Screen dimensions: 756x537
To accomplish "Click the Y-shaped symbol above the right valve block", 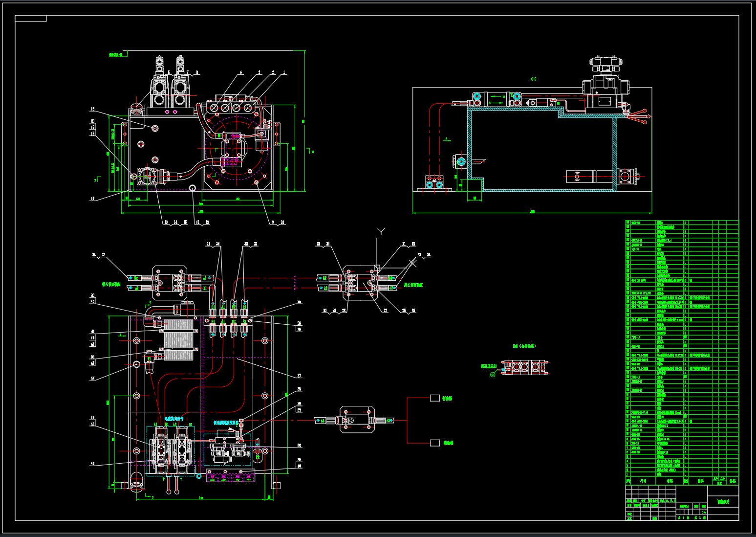I will pos(381,231).
